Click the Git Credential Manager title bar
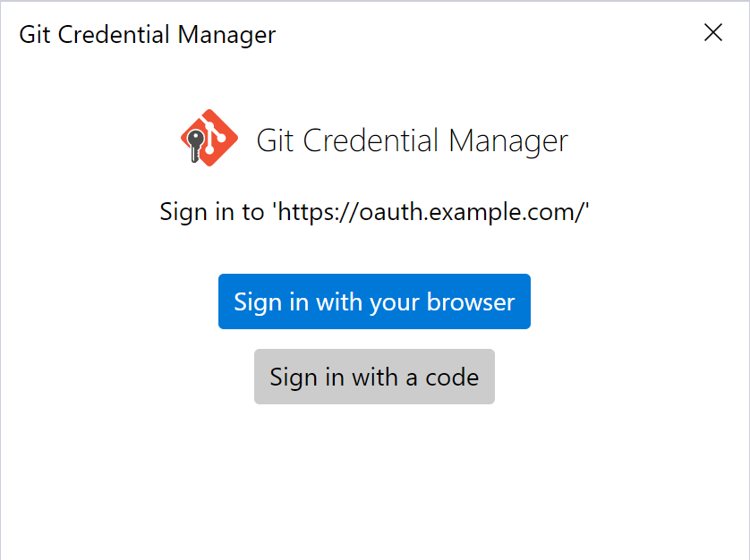This screenshot has width=750, height=560. click(x=146, y=34)
